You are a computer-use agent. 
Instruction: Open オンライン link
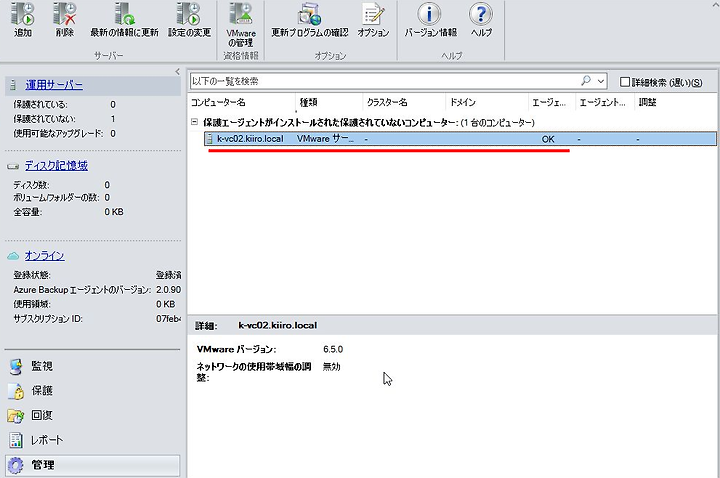point(45,256)
